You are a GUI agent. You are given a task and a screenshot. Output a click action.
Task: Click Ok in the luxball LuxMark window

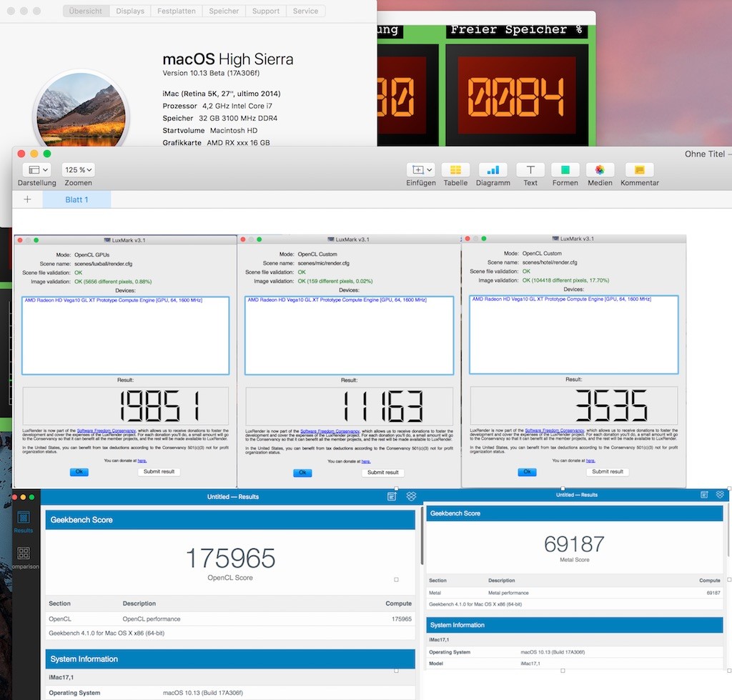[79, 472]
